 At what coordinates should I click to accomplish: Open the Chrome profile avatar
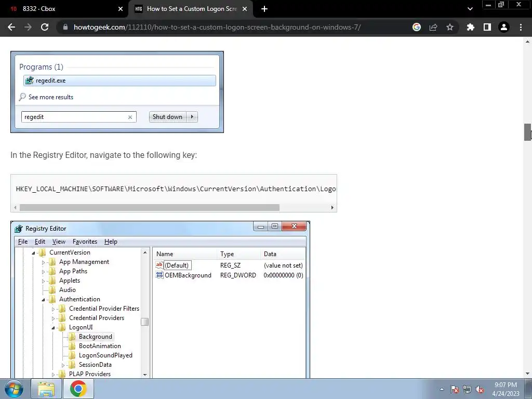click(504, 27)
